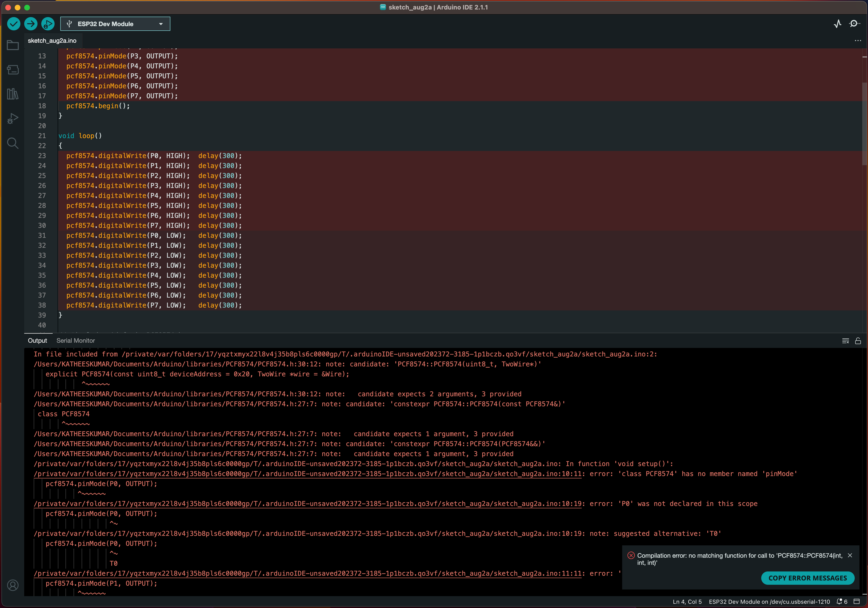Dismiss the compilation error notification
Viewport: 868px width, 608px height.
(x=850, y=555)
